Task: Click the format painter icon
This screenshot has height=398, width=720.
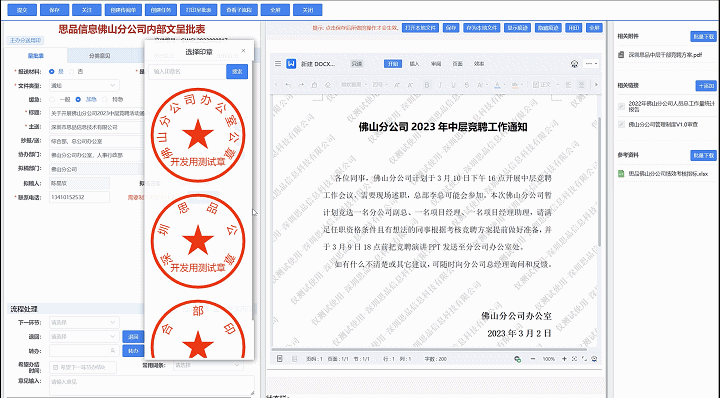Action: 315,85
